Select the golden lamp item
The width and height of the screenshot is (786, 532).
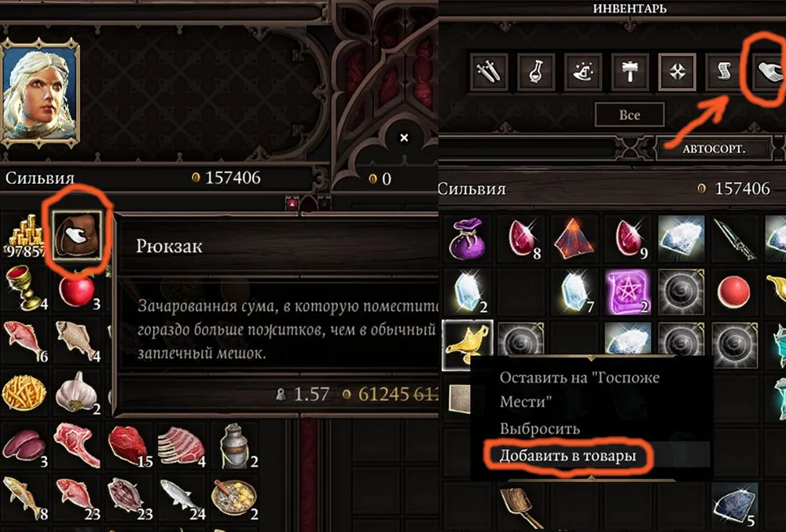coord(467,343)
